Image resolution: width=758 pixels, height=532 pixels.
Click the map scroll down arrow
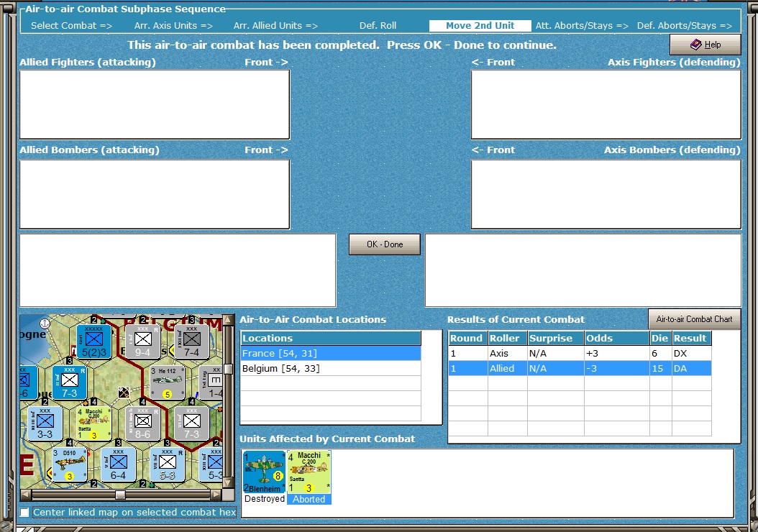tap(229, 482)
